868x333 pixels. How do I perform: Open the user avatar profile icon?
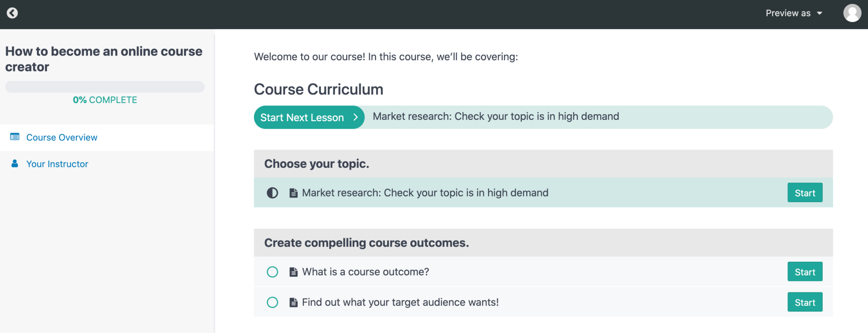pos(852,13)
